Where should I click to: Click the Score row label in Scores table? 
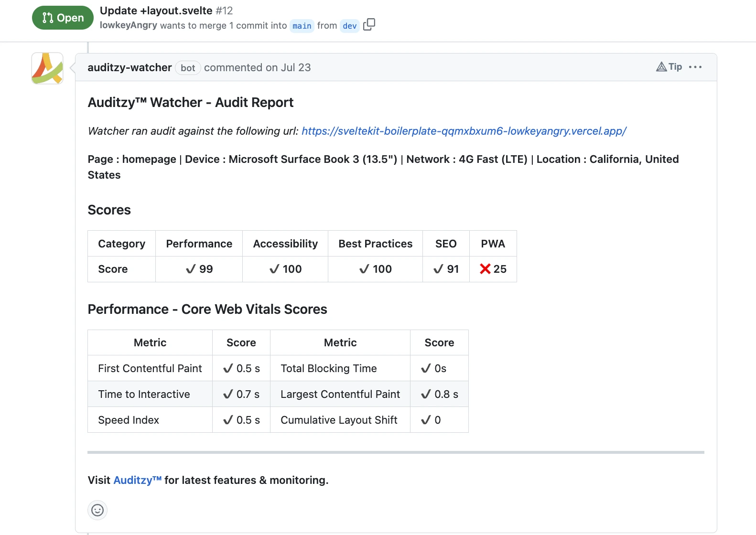113,269
